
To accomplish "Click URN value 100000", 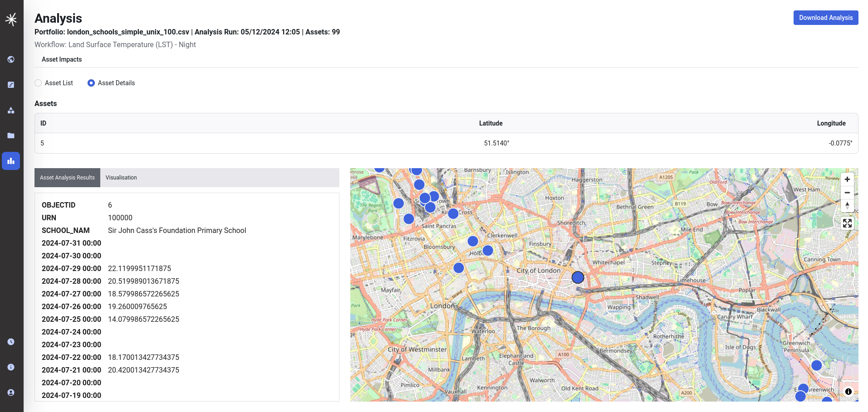I will coord(120,218).
